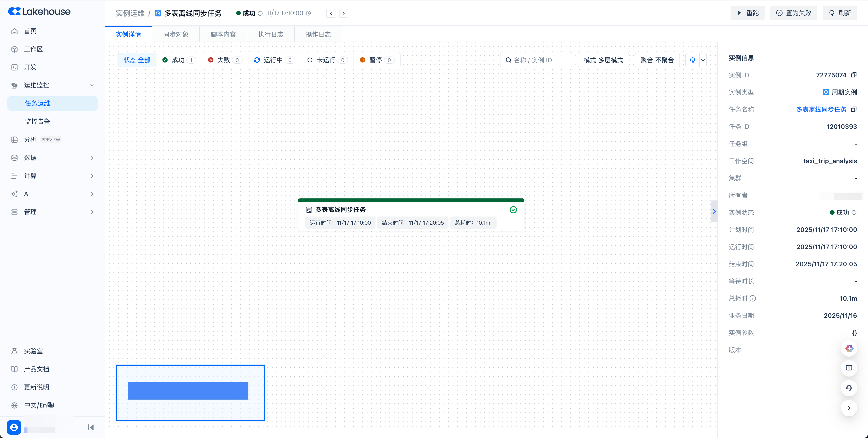Copy the instance ID 72775074
868x438 pixels.
click(x=854, y=75)
